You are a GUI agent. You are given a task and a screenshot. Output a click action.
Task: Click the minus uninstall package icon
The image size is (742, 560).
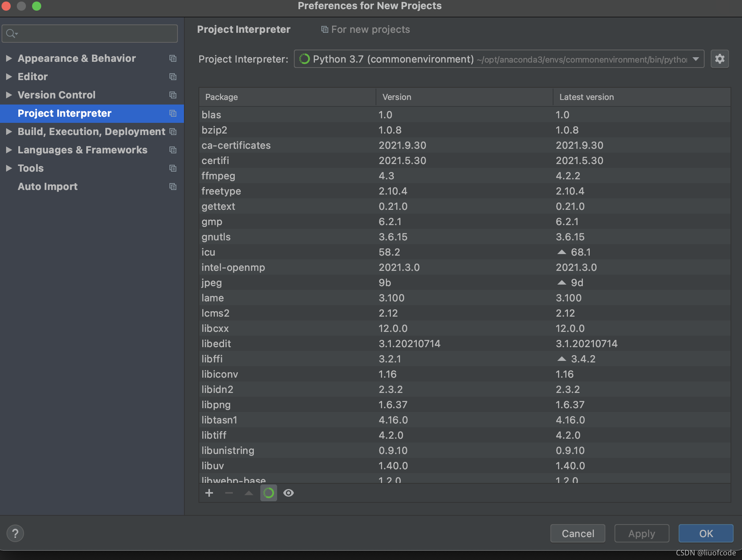pyautogui.click(x=229, y=493)
